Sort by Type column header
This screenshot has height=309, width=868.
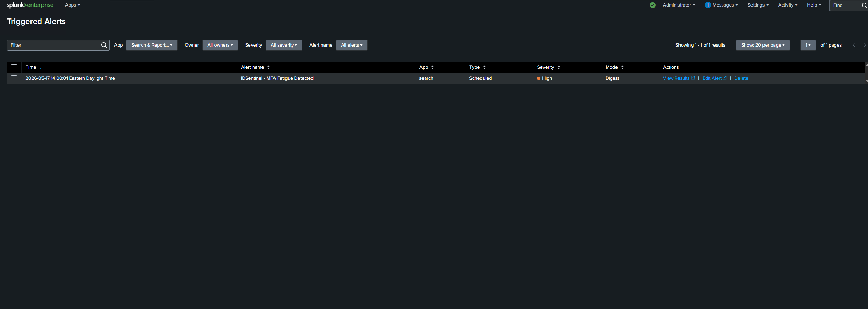(x=477, y=67)
